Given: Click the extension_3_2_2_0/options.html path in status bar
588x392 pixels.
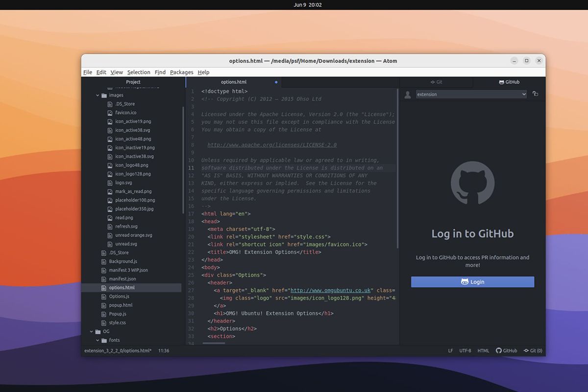Looking at the screenshot, I should click(x=118, y=351).
